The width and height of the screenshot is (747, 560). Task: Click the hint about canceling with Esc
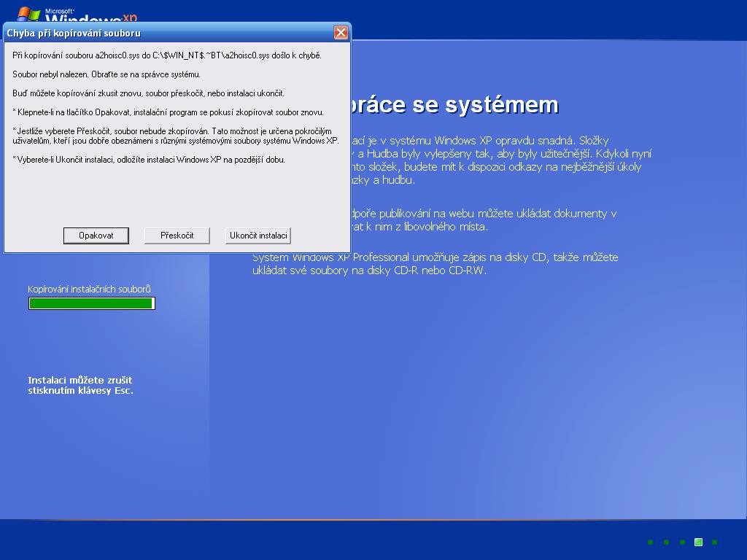(80, 385)
